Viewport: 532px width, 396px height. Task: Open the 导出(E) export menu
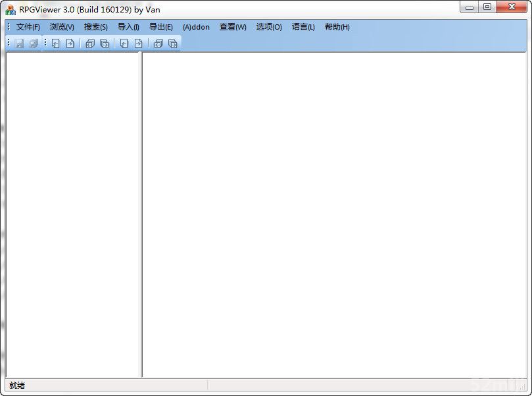[x=160, y=27]
